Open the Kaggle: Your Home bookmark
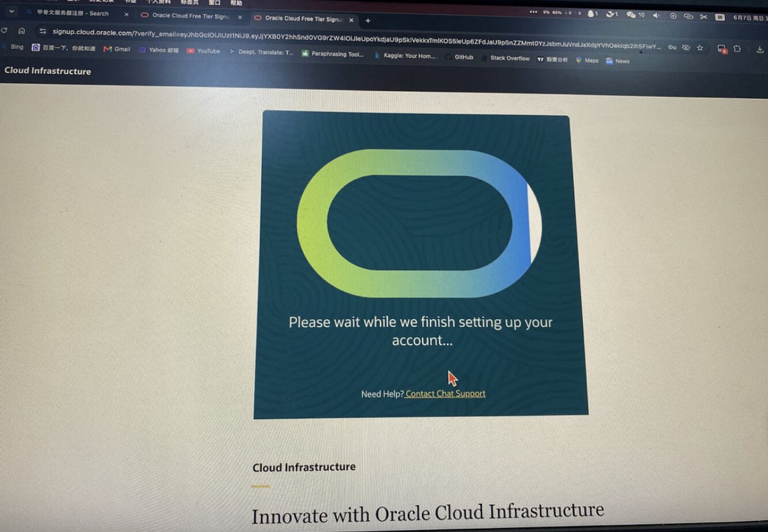This screenshot has width=768, height=532. tap(405, 55)
